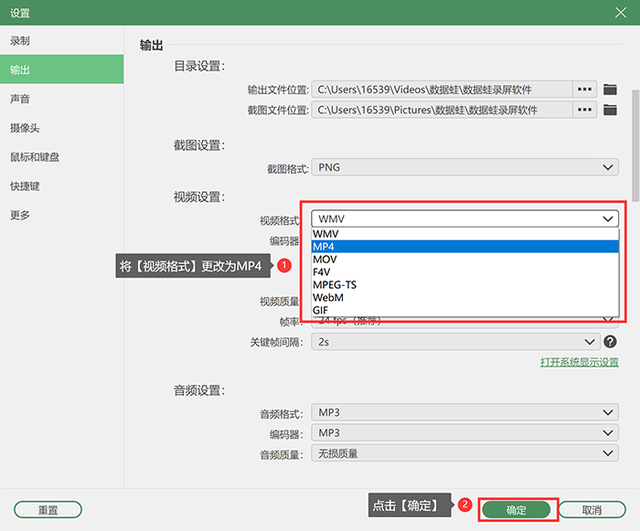640x531 pixels.
Task: Open folder for output file location
Action: [x=610, y=89]
